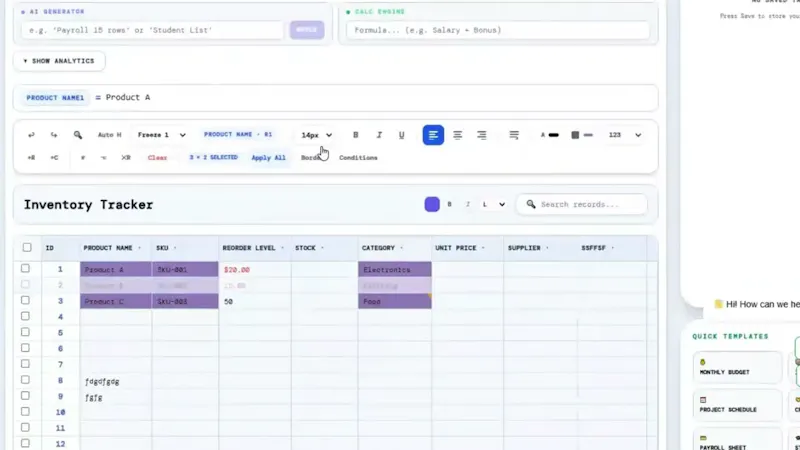Open the find magnifier tool in toolbar

point(78,135)
